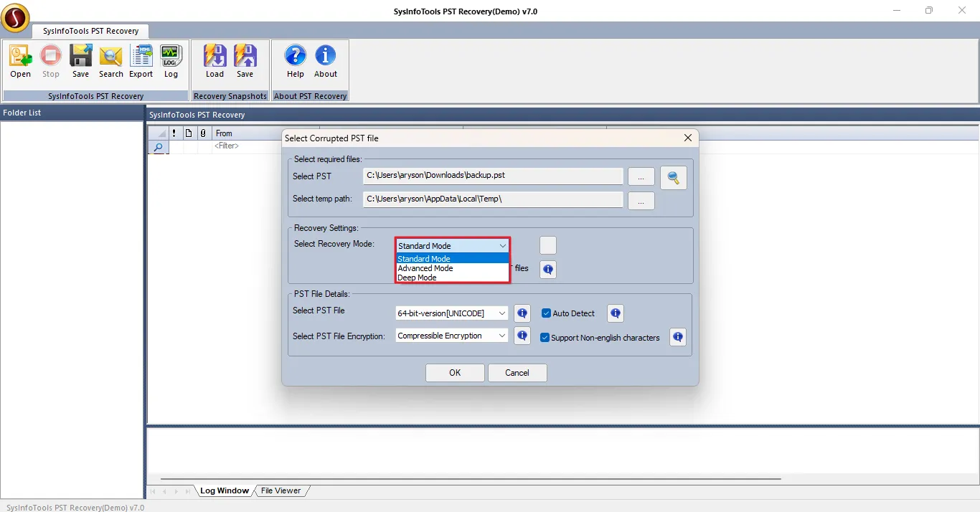This screenshot has height=512, width=980.
Task: Click the info icon next to Auto Detect
Action: 616,313
